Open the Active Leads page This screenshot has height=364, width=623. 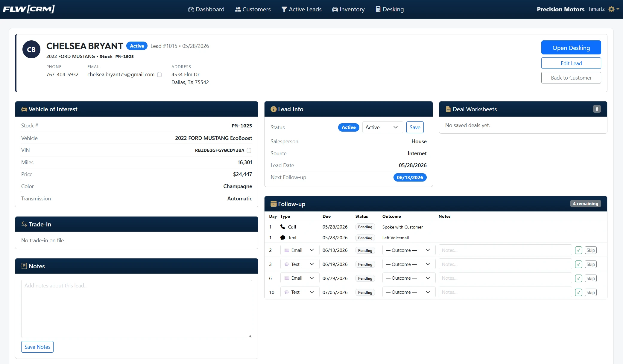pos(302,9)
